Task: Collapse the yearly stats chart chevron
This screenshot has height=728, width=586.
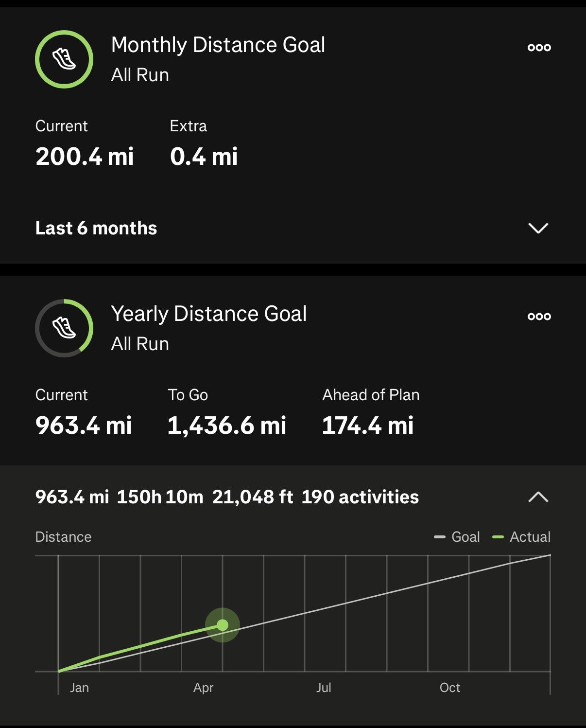Action: 538,497
